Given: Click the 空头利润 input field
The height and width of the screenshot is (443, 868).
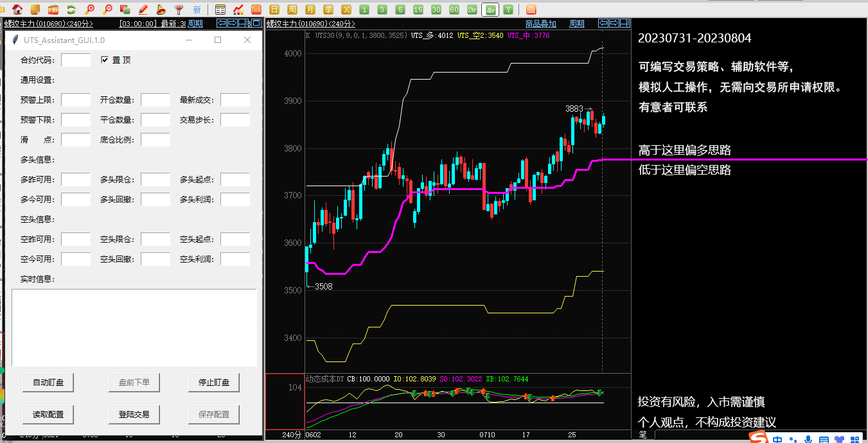Looking at the screenshot, I should 235,259.
